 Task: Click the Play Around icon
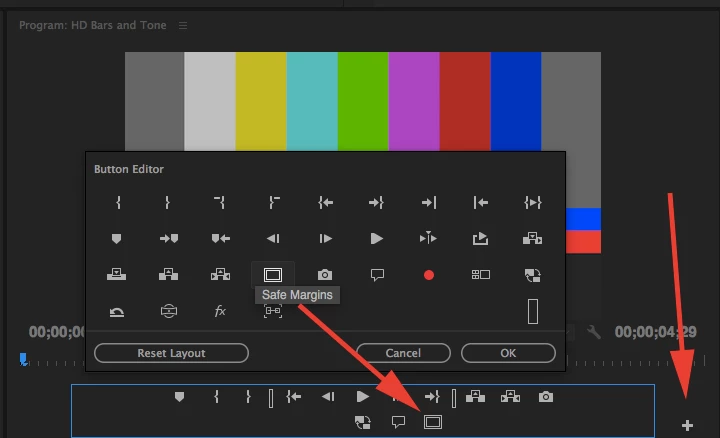click(428, 238)
